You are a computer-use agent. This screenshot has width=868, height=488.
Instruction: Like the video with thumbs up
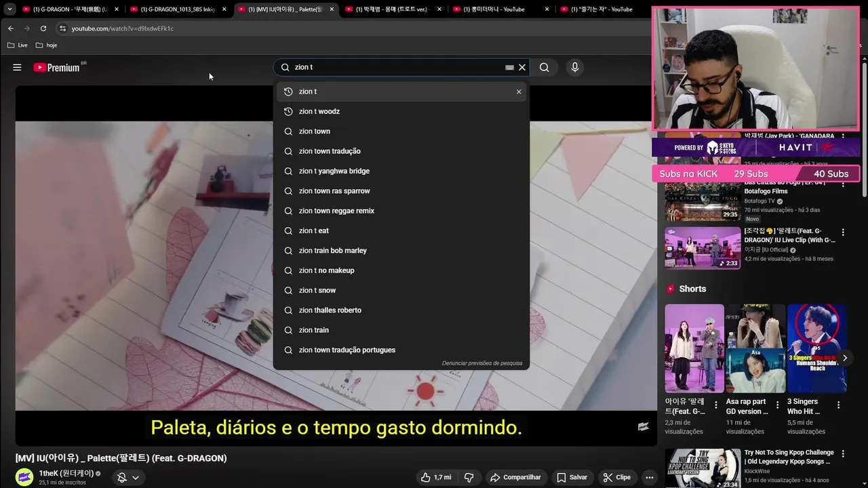point(435,477)
